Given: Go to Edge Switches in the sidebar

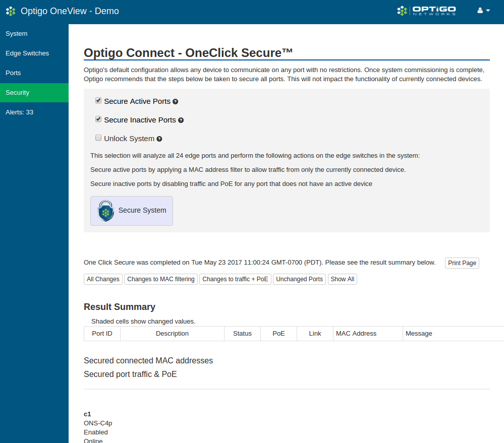Looking at the screenshot, I should point(27,53).
